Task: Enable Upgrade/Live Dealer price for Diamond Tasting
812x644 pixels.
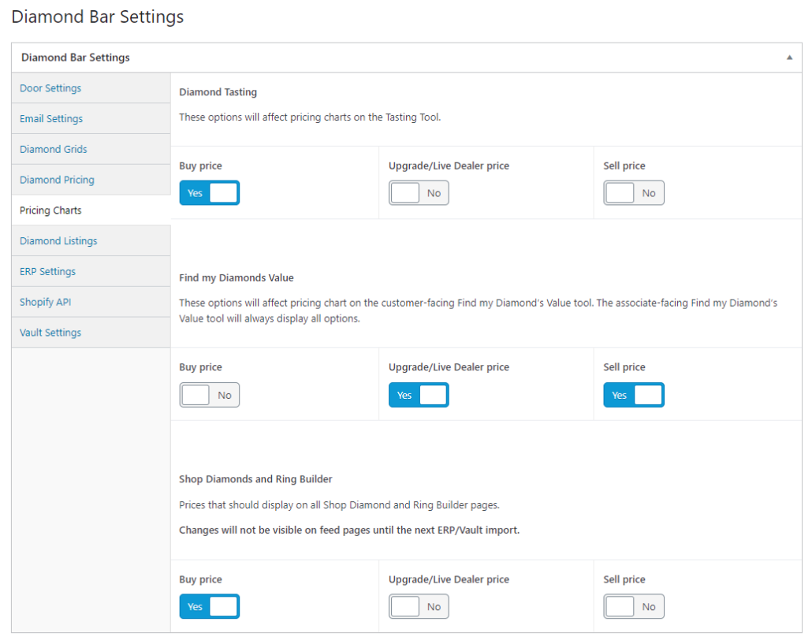Action: click(419, 193)
